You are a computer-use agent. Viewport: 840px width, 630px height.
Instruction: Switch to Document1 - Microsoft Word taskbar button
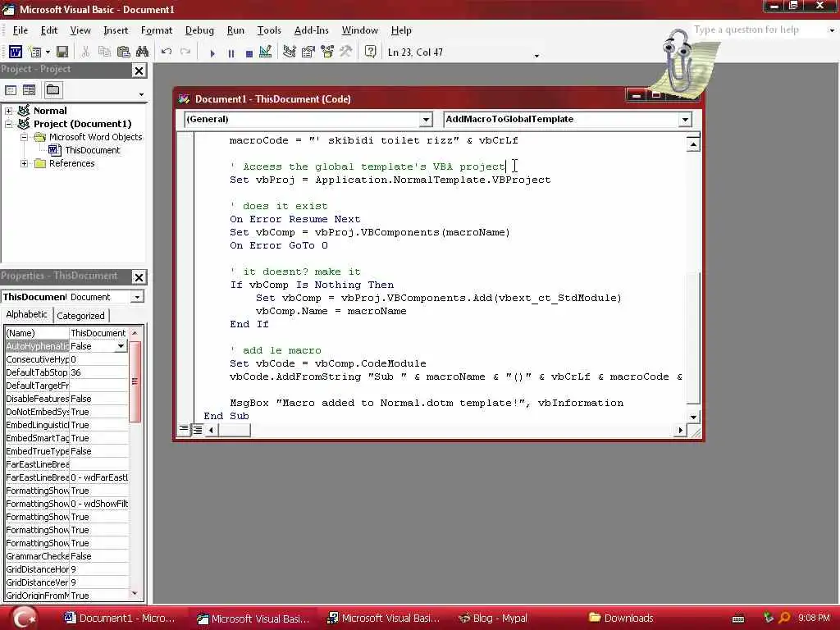coord(120,619)
